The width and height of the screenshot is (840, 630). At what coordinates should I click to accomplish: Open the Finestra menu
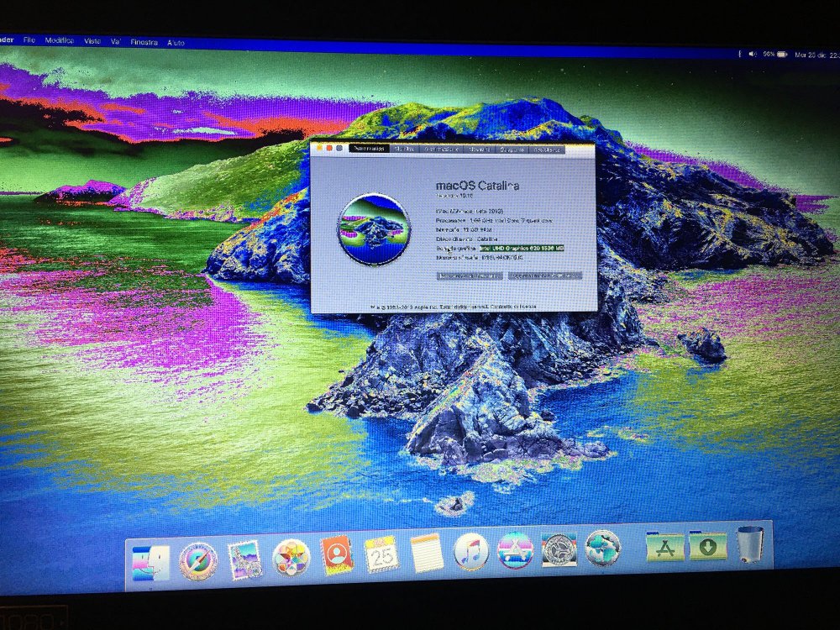point(144,42)
